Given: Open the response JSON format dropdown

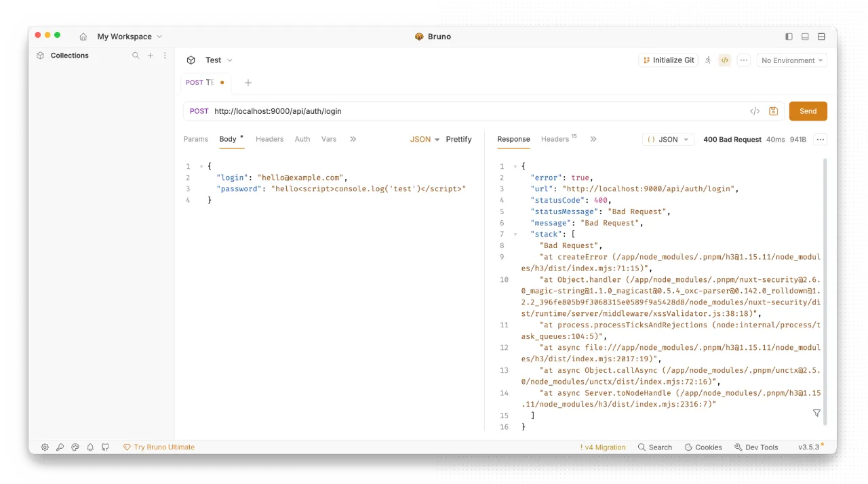Looking at the screenshot, I should [x=668, y=139].
